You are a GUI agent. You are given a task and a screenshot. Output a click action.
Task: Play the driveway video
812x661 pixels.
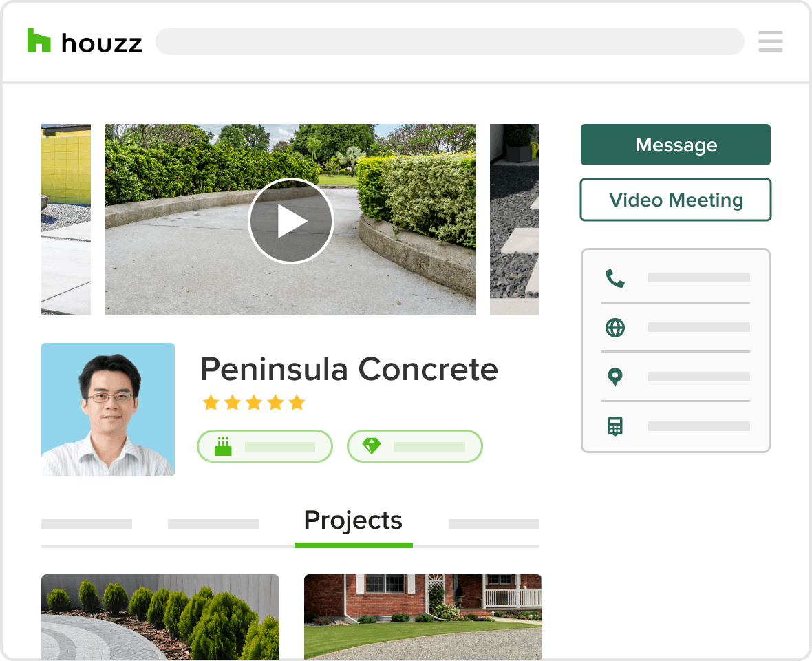pos(291,221)
